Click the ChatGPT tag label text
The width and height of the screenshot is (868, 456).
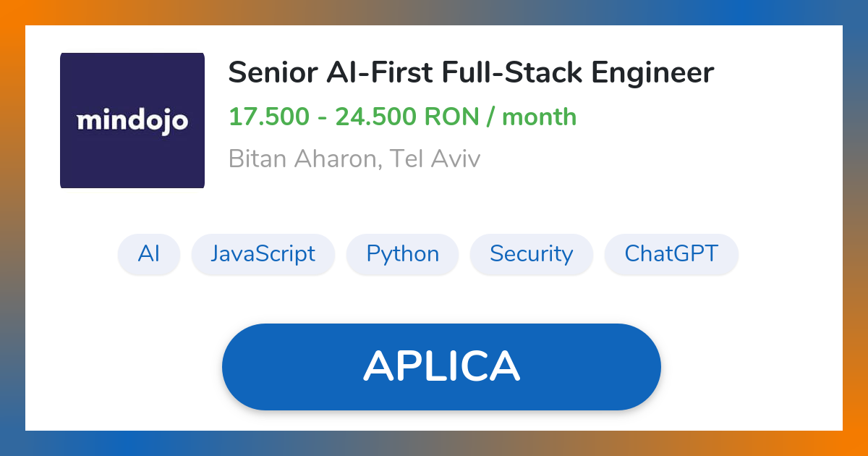point(671,254)
